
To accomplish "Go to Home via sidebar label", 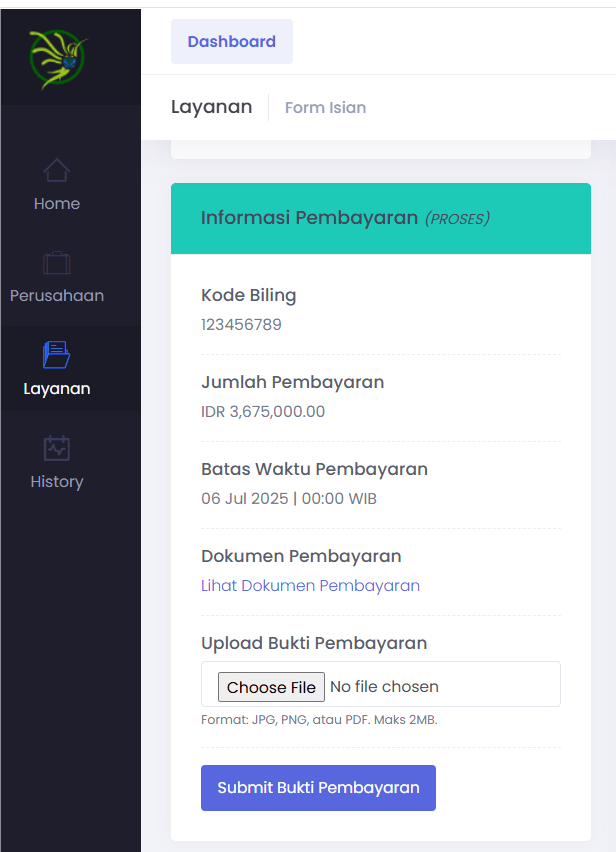I will click(x=57, y=204).
